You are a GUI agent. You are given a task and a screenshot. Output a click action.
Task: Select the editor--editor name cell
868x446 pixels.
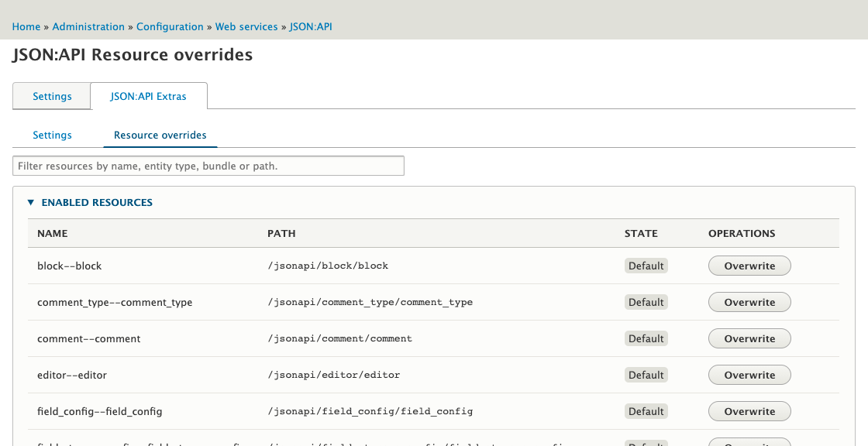tap(72, 376)
